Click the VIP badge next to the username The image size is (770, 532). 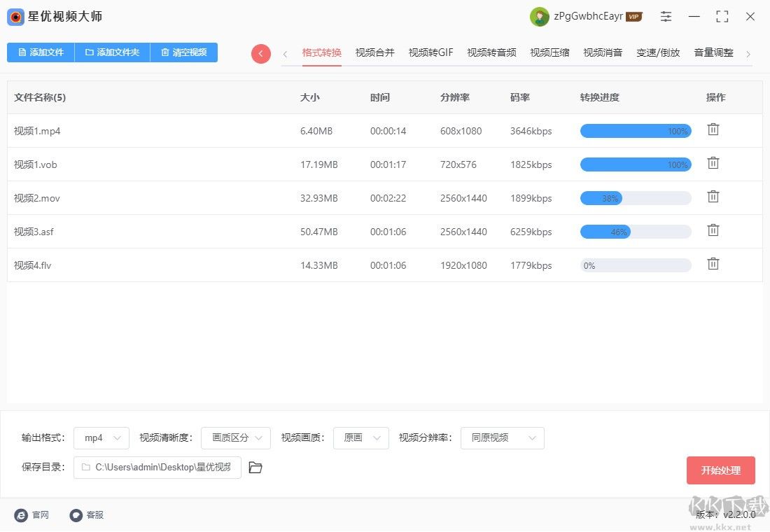tap(633, 16)
